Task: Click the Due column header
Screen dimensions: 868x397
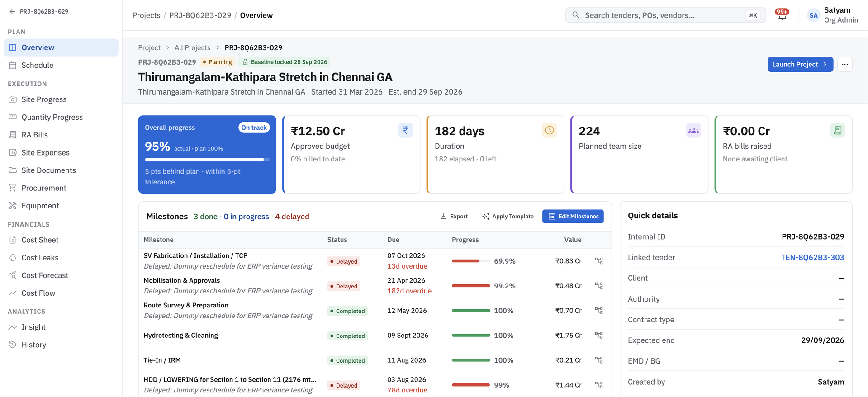Action: [393, 240]
